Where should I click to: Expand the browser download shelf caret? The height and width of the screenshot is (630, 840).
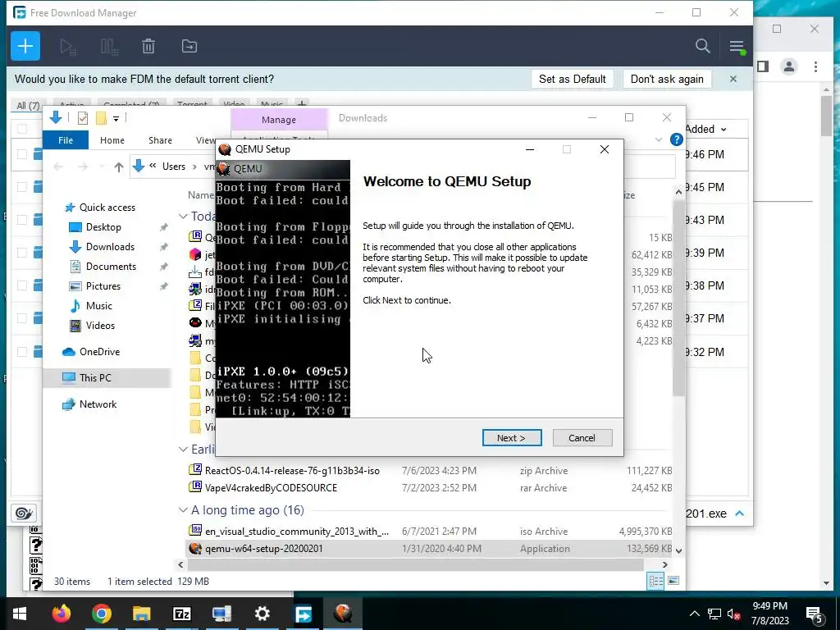coord(739,514)
